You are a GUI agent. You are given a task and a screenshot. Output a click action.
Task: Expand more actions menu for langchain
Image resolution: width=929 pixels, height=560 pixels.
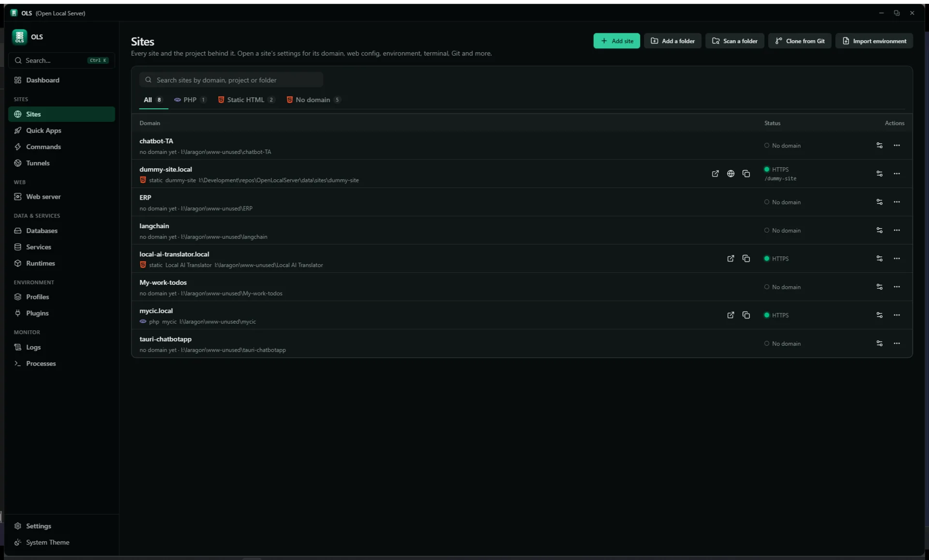click(x=897, y=230)
